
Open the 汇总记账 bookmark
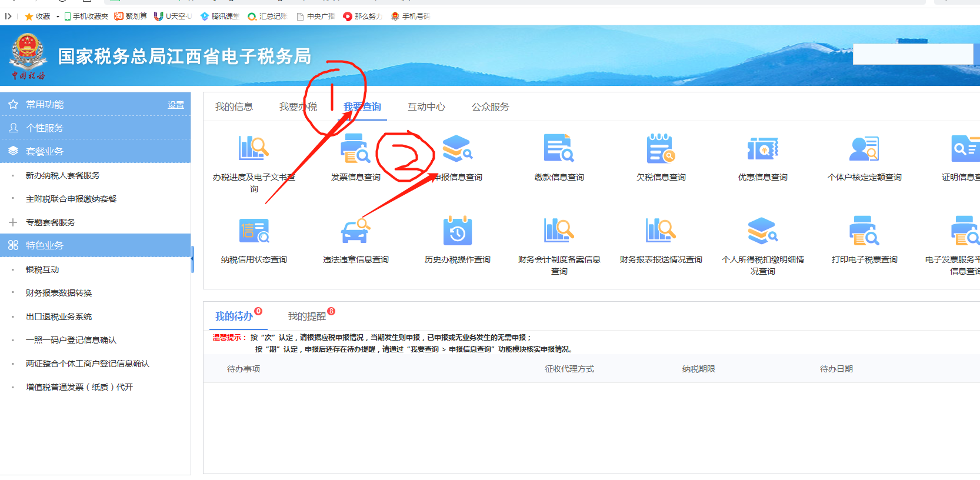[x=267, y=16]
